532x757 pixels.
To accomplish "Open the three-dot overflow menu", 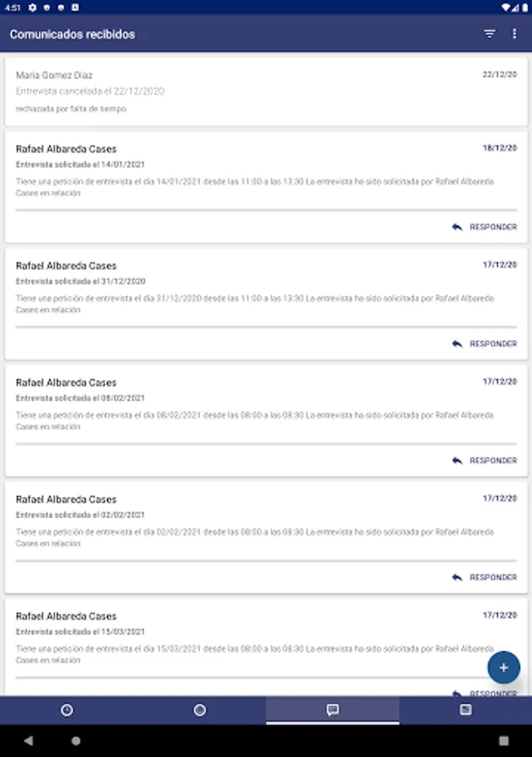I will tap(514, 34).
